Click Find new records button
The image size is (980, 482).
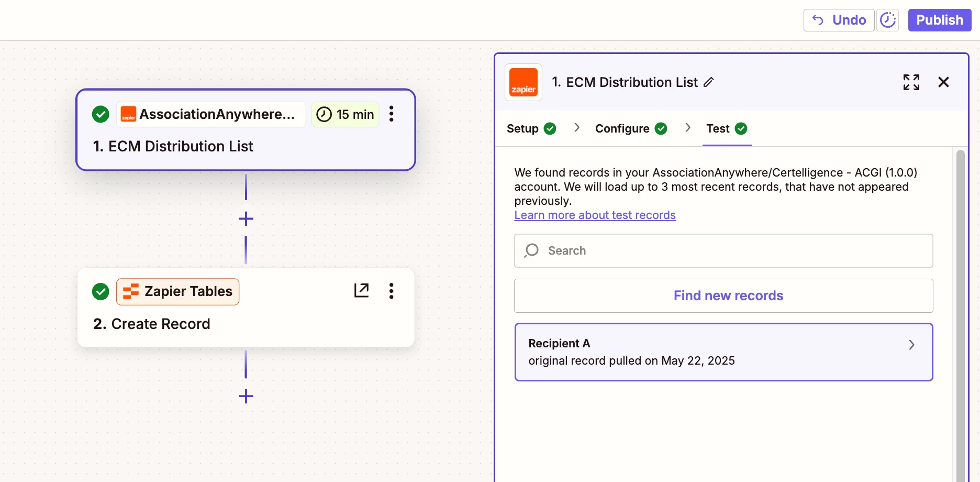[x=723, y=295]
